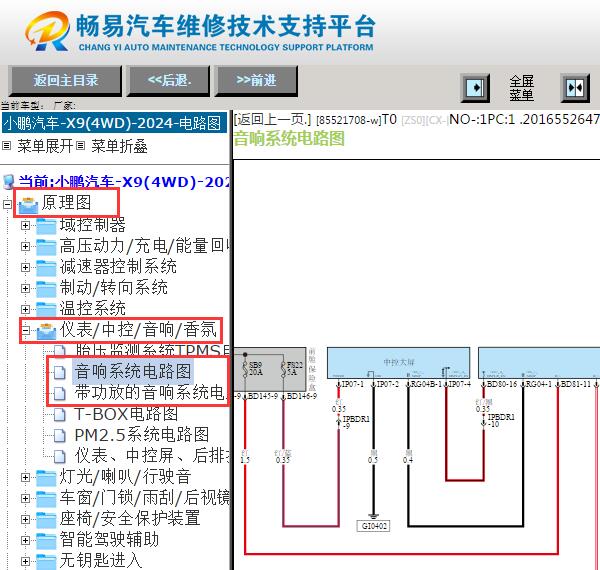Click the 当前车型 label text

21,105
